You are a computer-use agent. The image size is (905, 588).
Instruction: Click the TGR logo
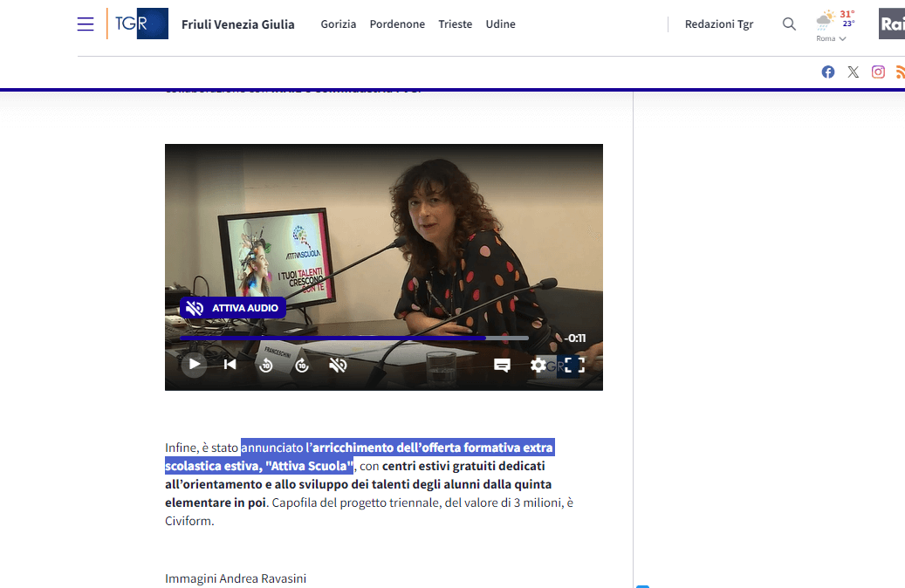138,24
